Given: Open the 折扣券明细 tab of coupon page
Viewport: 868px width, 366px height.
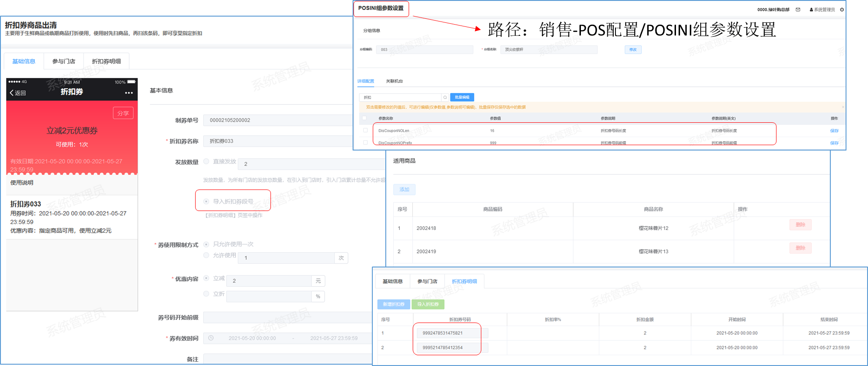Looking at the screenshot, I should (106, 61).
